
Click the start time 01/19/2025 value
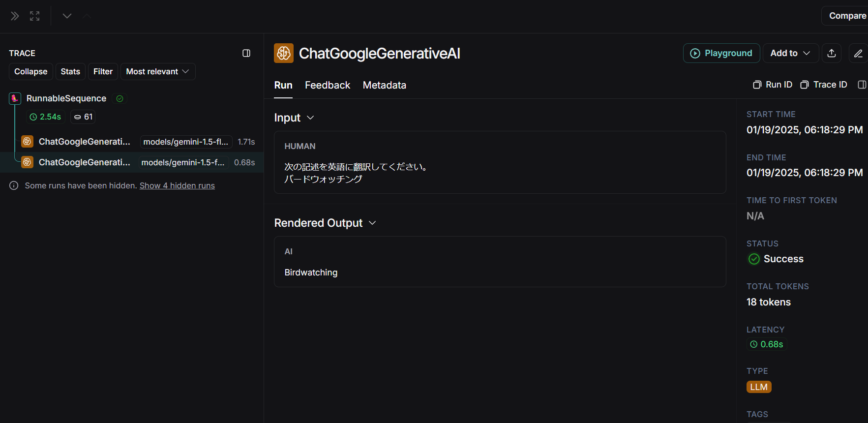tap(805, 130)
